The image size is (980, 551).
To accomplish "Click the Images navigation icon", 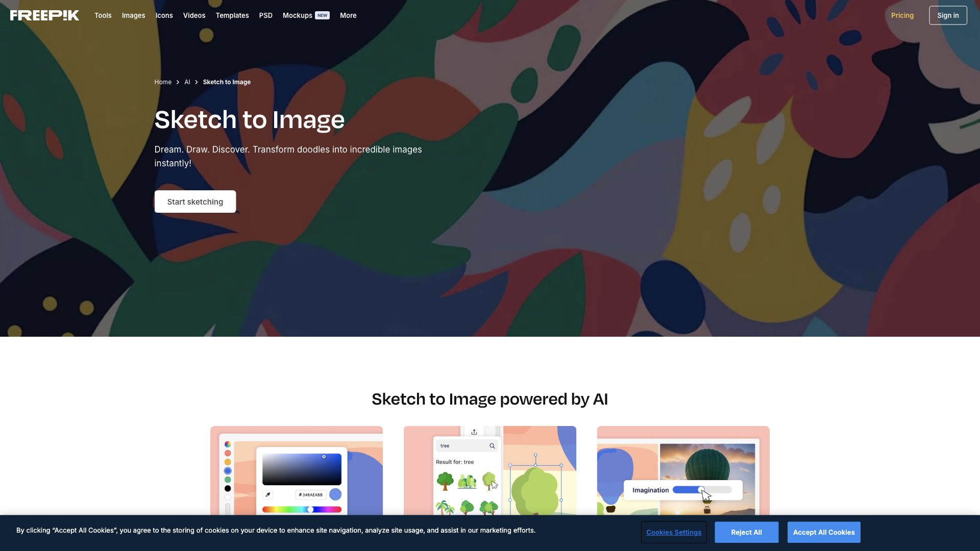I will pyautogui.click(x=133, y=15).
